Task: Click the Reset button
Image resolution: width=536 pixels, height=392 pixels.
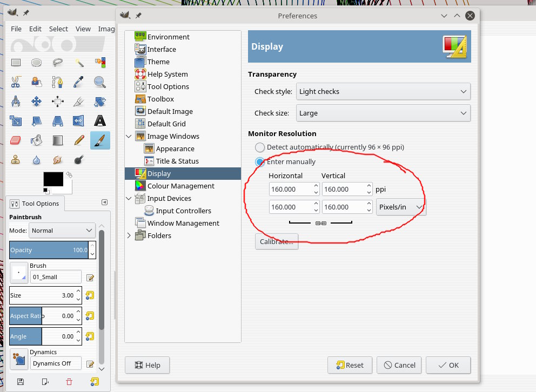Action: coord(350,366)
